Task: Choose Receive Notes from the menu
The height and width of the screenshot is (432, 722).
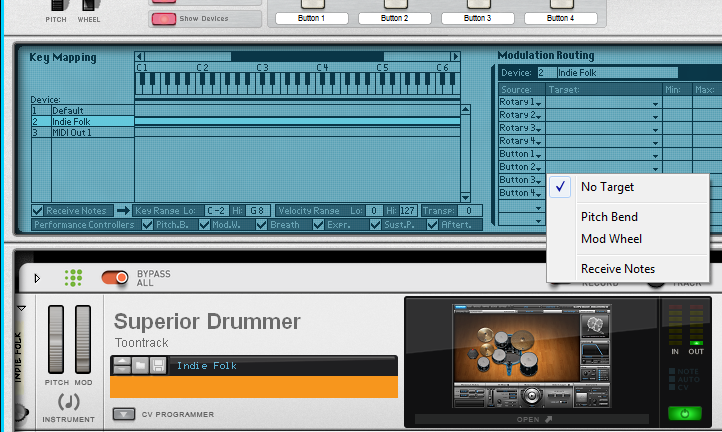Action: point(628,269)
